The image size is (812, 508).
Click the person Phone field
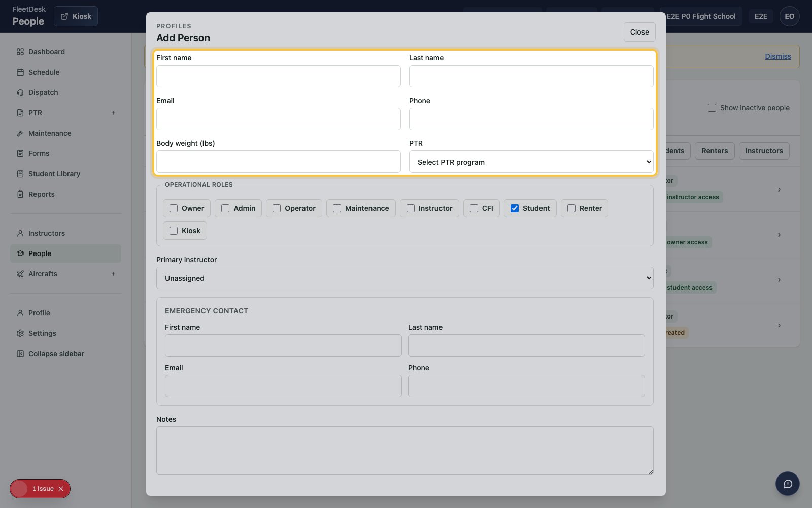coord(531,119)
